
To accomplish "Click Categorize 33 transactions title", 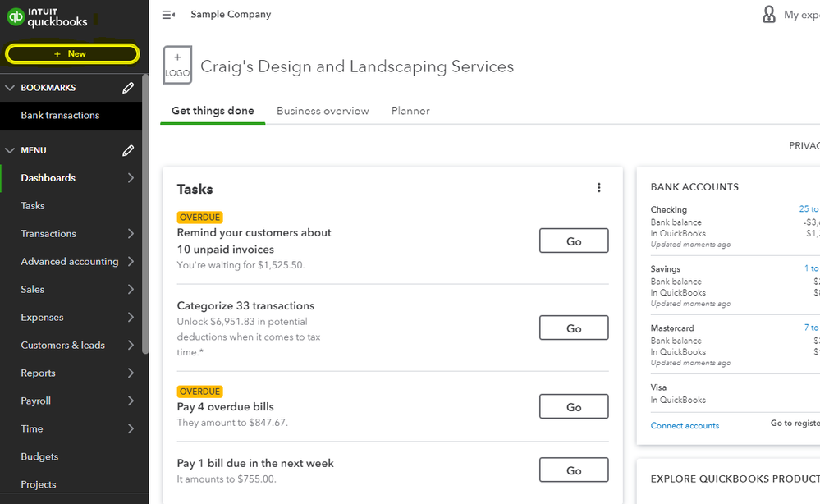I will point(245,306).
